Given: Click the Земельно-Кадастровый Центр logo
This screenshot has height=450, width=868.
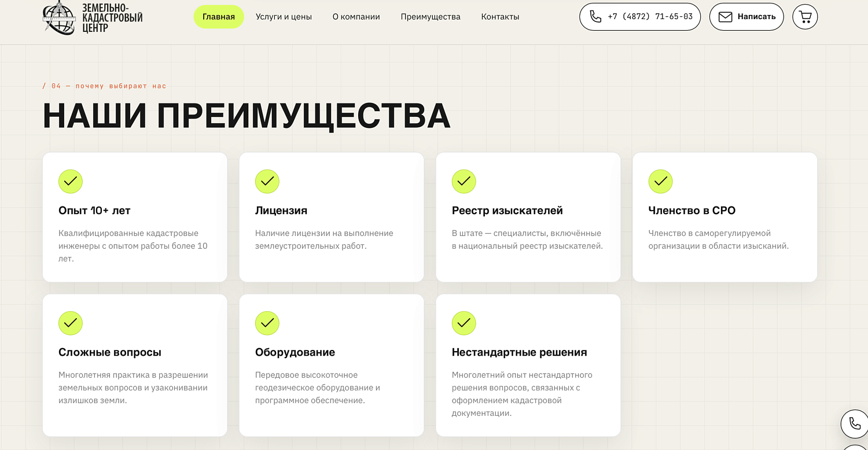Looking at the screenshot, I should tap(93, 17).
